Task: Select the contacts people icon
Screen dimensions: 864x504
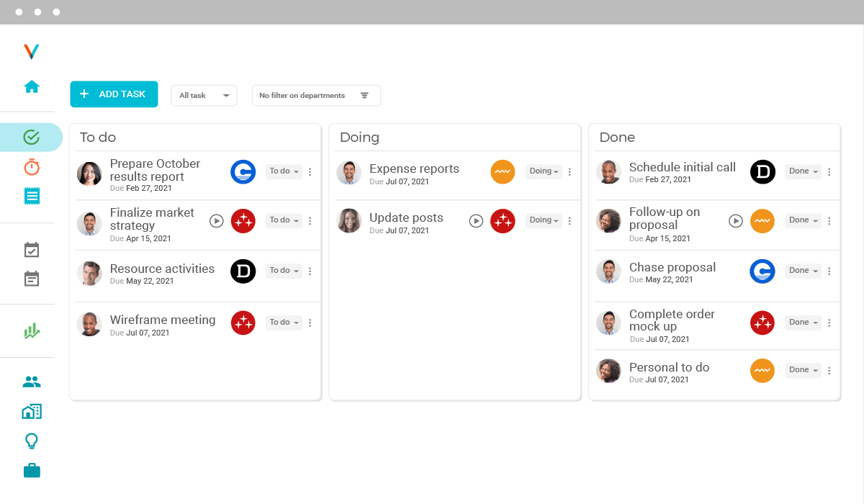Action: (x=32, y=382)
